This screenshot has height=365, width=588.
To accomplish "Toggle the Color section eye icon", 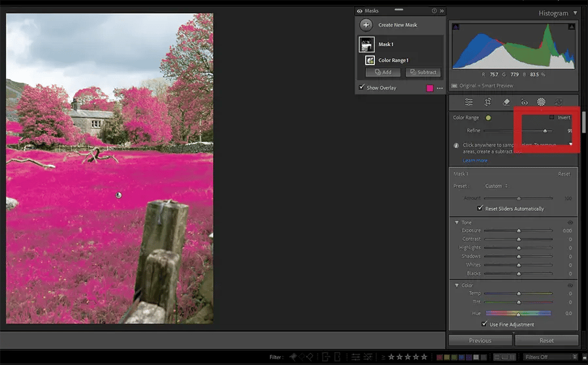I will coord(570,285).
